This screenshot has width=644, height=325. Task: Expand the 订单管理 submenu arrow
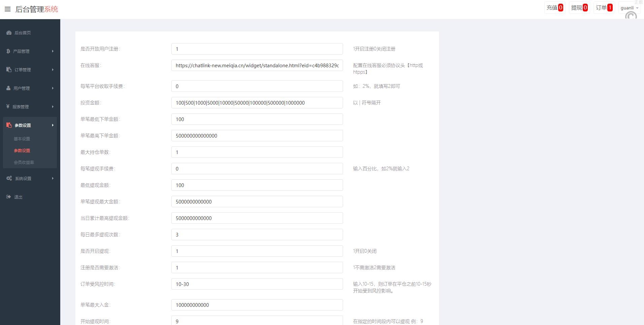coord(53,70)
